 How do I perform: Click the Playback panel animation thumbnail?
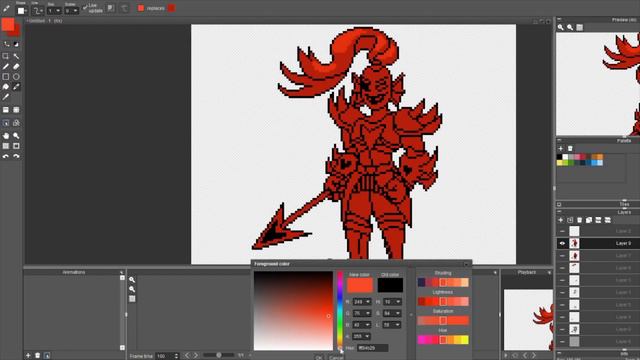tap(528, 320)
